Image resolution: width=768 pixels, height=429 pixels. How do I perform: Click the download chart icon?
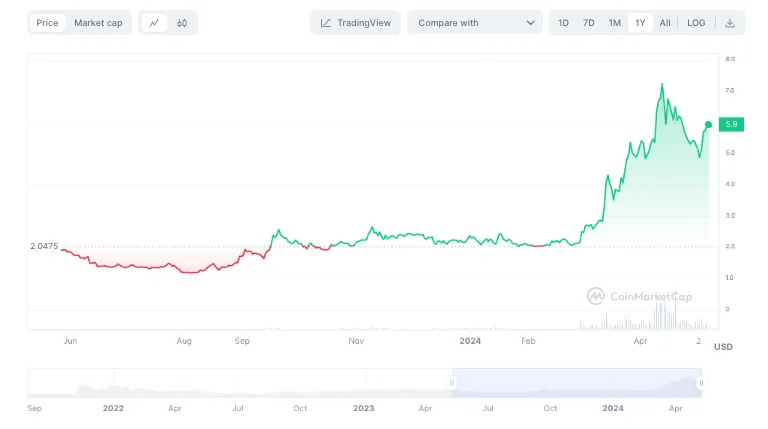731,23
